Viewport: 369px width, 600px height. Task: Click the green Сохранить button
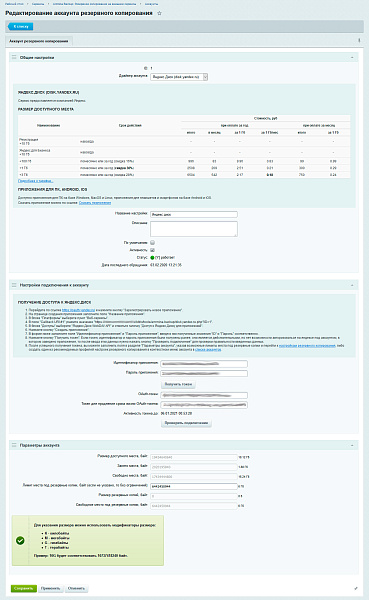(24, 589)
